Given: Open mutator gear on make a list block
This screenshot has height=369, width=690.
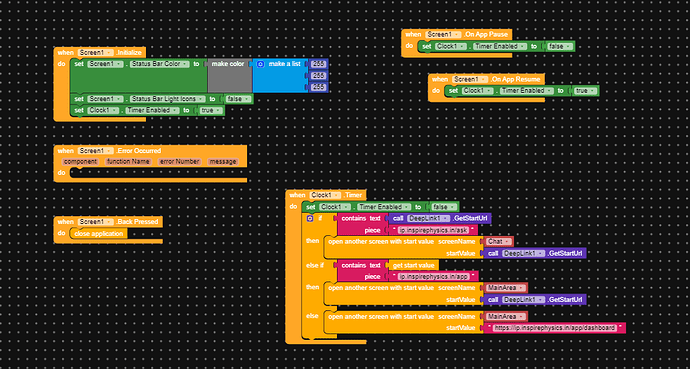Looking at the screenshot, I should [260, 64].
